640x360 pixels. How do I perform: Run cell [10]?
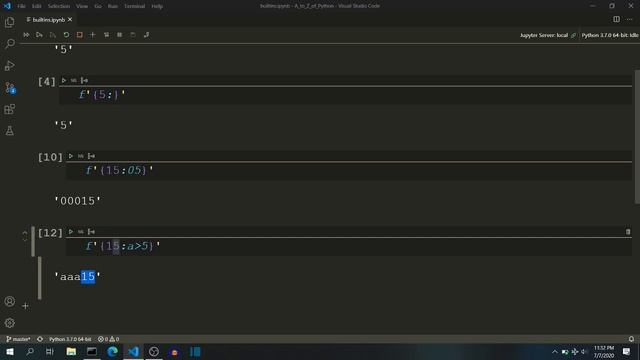71,156
